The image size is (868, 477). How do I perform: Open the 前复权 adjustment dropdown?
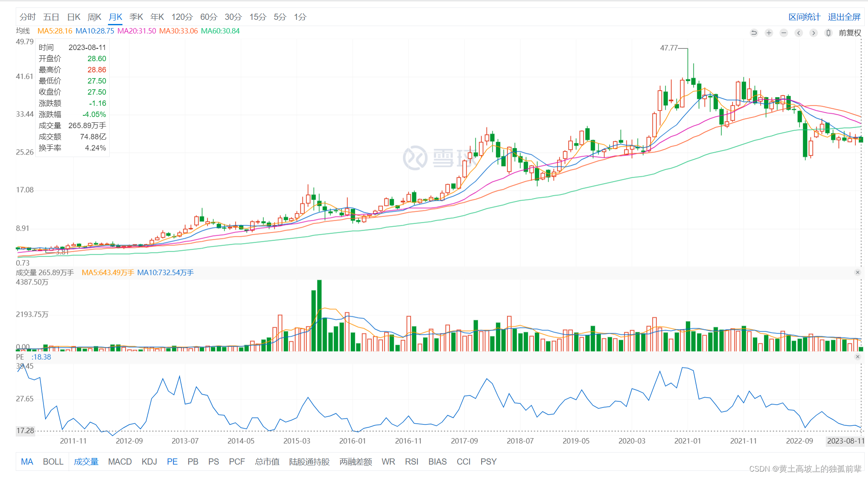tap(850, 33)
